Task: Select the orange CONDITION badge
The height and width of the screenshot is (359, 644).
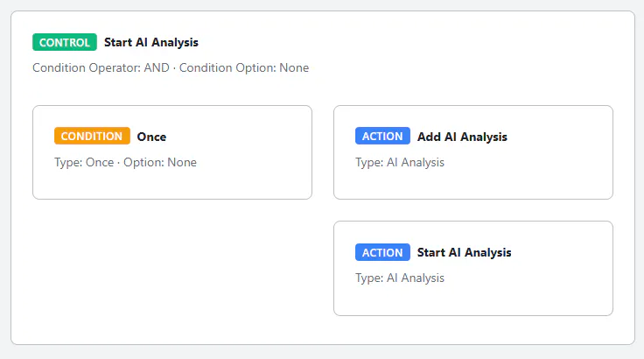Action: pyautogui.click(x=92, y=136)
